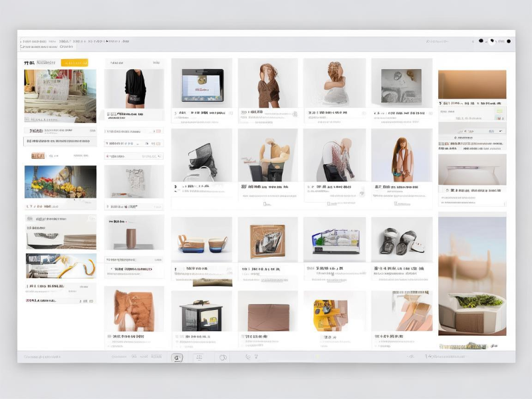This screenshot has width=532, height=399.
Task: Click the overlapping circles icon in bottom toolbar
Action: click(x=223, y=357)
